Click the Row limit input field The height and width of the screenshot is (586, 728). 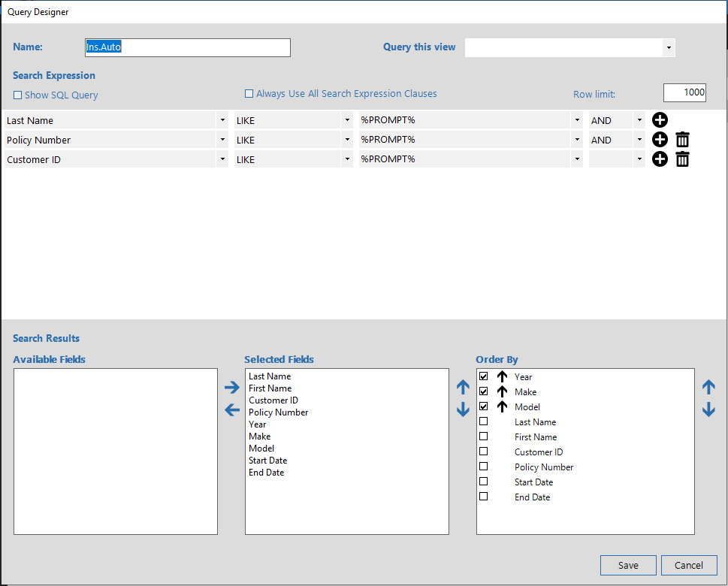click(x=684, y=92)
